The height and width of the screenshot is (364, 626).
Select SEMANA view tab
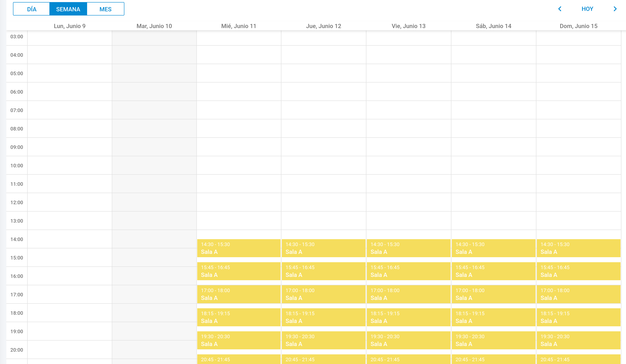tap(68, 9)
